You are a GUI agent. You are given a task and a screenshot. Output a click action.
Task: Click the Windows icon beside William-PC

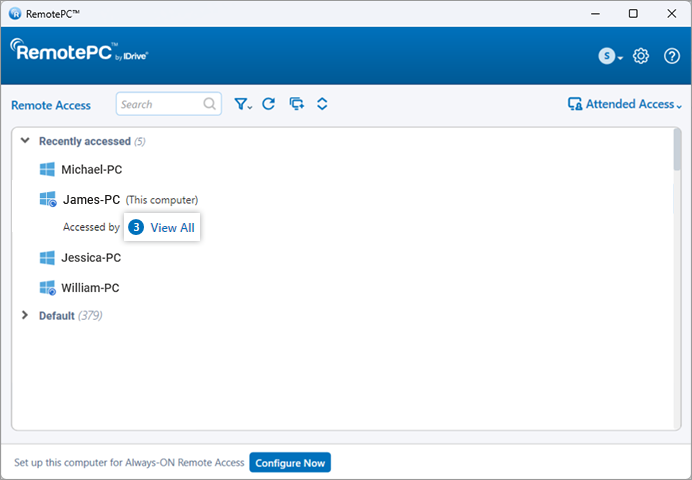click(x=47, y=288)
